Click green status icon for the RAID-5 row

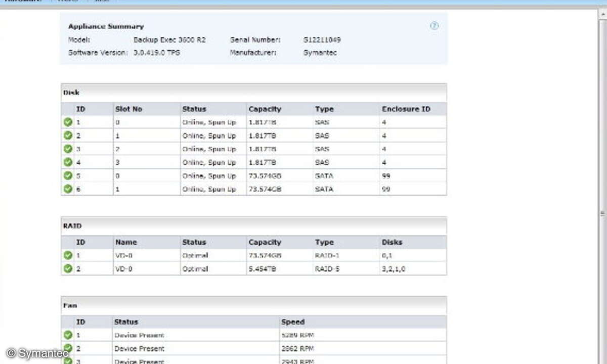(68, 268)
